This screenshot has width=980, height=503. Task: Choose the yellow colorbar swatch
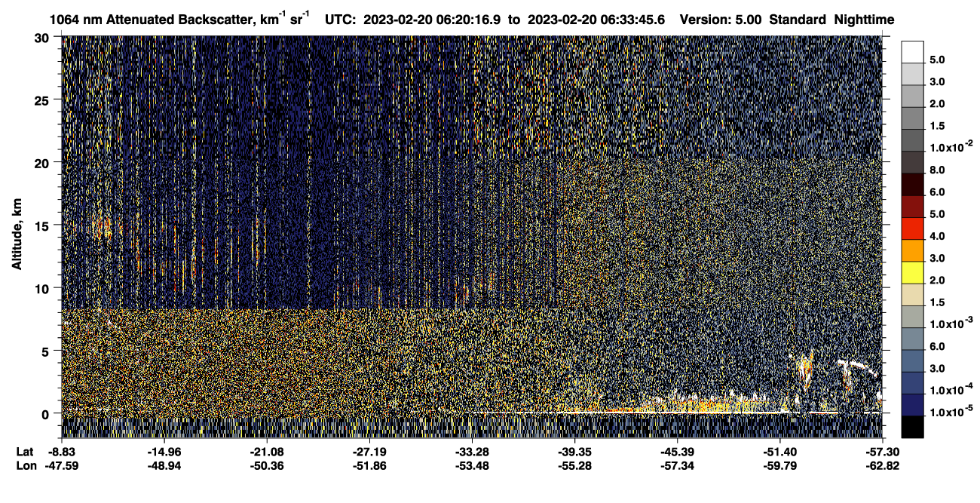click(912, 272)
